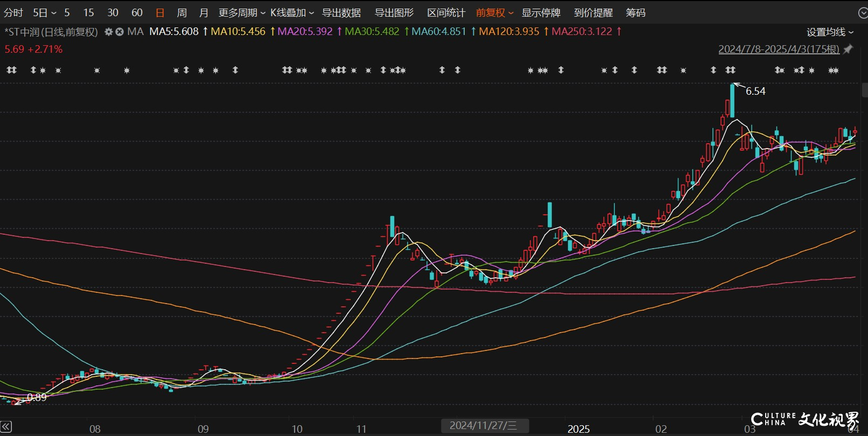The image size is (868, 436).
Task: Select the 月 monthly period
Action: [x=204, y=12]
